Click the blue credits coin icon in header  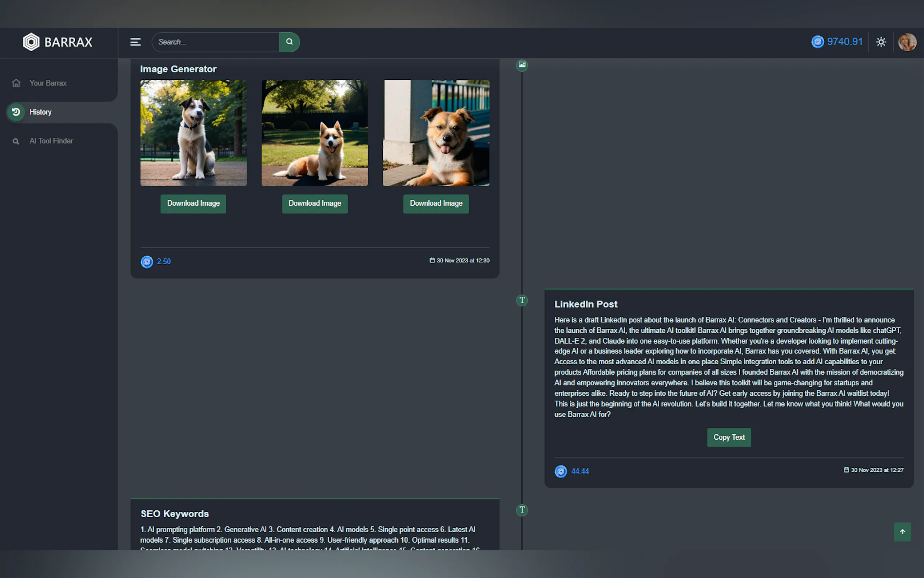[x=817, y=41]
